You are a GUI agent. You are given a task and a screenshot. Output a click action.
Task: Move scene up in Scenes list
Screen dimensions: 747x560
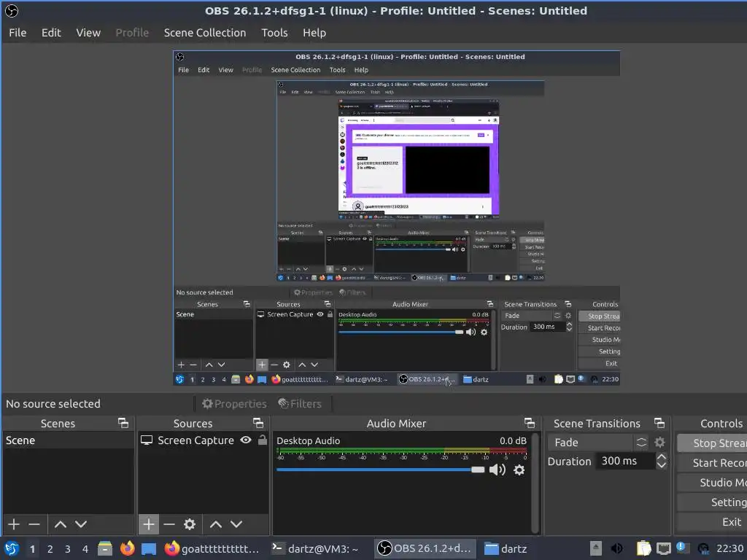[60, 524]
